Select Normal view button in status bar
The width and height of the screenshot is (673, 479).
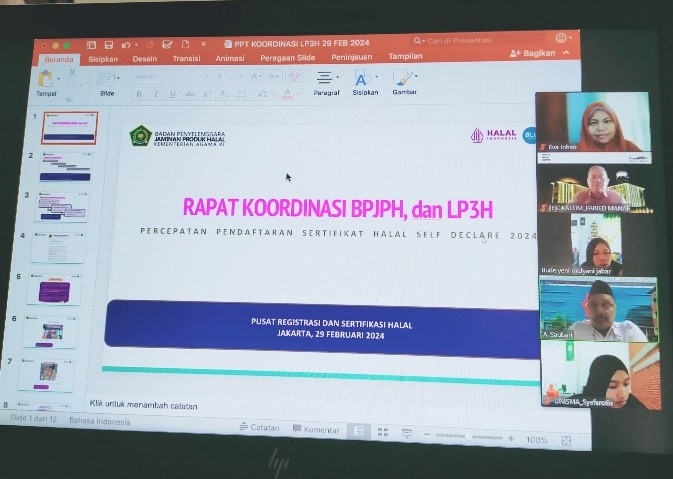359,431
